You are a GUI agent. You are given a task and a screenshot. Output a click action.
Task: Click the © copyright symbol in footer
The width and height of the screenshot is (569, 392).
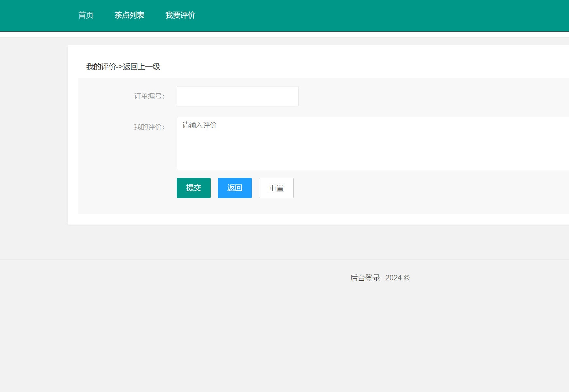[407, 278]
